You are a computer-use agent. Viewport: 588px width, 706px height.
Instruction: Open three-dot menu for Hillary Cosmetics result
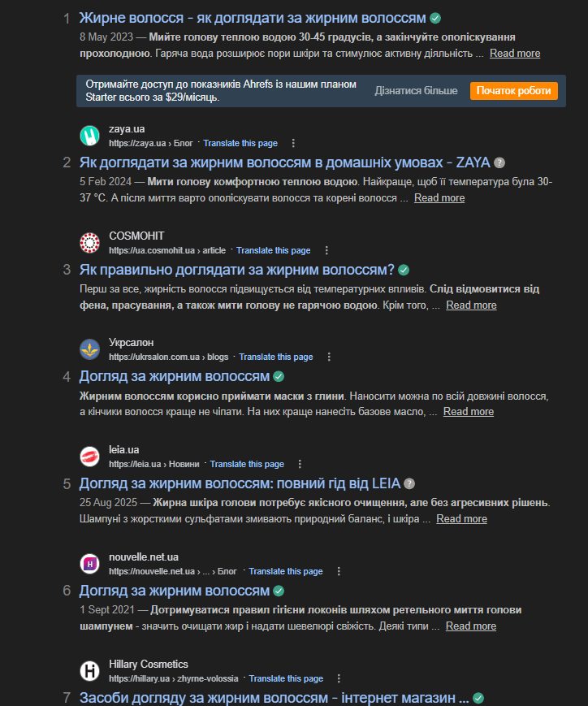coord(339,678)
